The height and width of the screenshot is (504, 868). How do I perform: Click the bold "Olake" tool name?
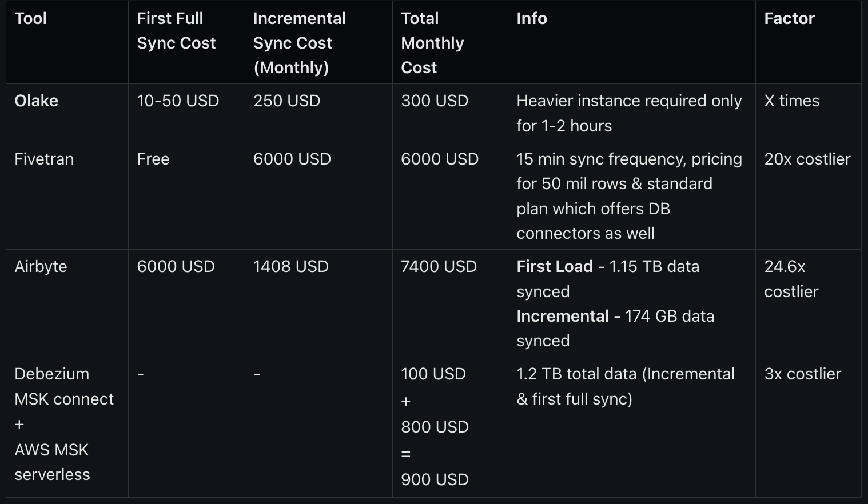pyautogui.click(x=37, y=101)
